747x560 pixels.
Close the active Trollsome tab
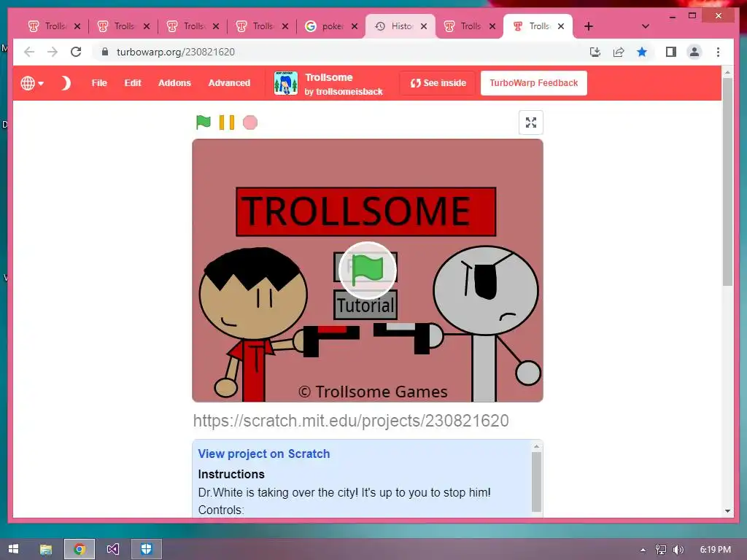561,26
